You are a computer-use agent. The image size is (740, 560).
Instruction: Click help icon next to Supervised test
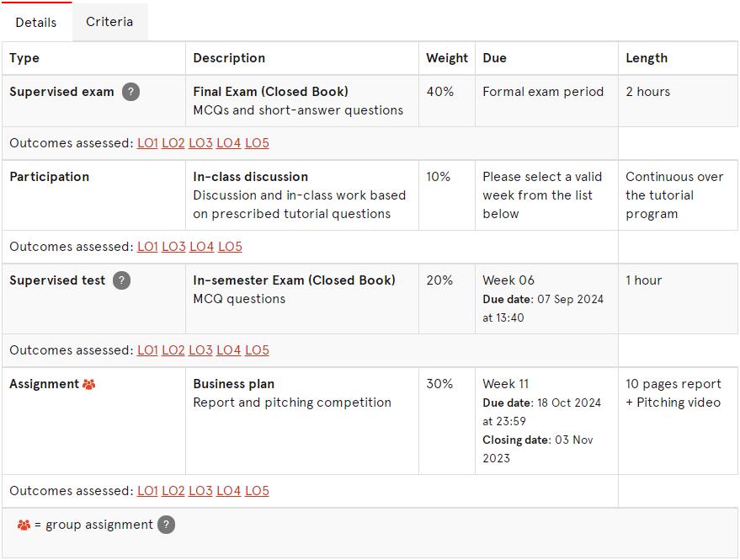coord(121,280)
